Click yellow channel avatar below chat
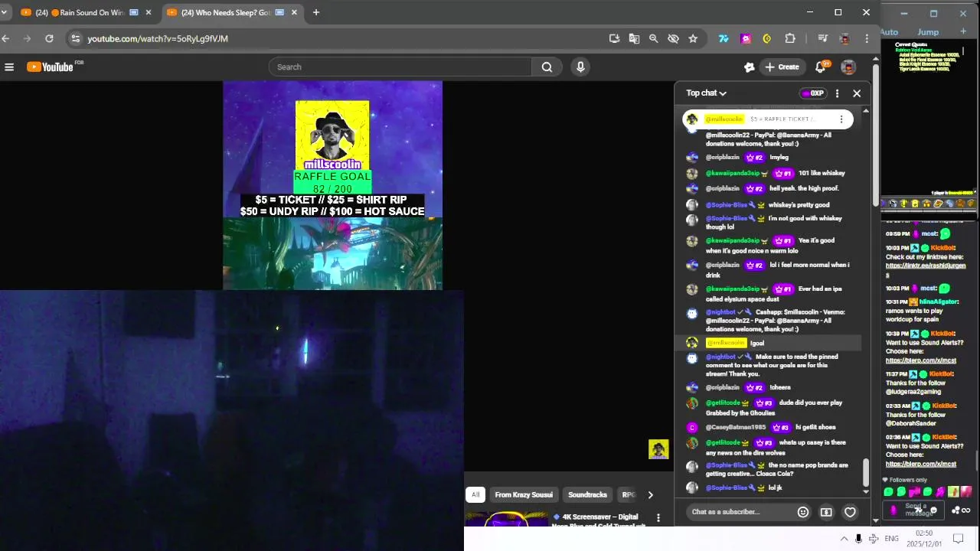 tap(658, 449)
